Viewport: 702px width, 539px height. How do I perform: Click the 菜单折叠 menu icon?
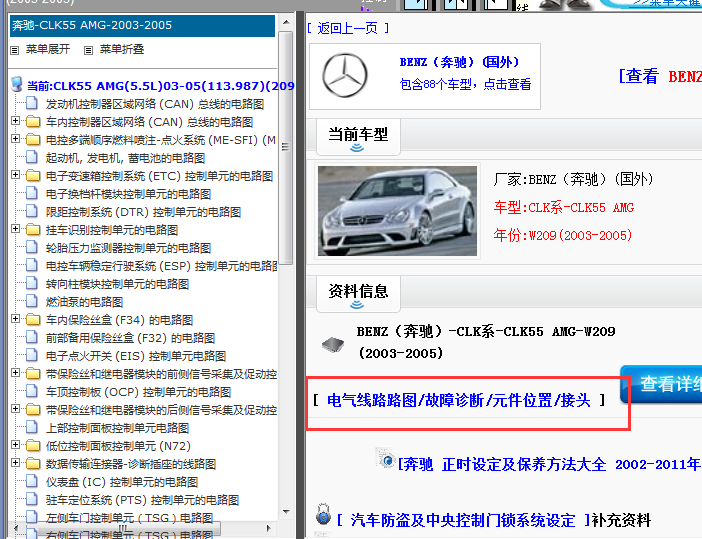click(x=89, y=50)
